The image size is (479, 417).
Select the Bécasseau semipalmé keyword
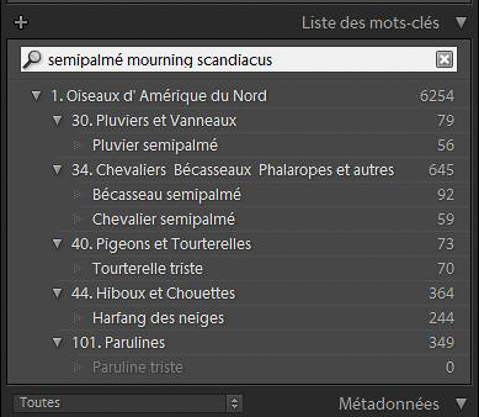(x=167, y=194)
